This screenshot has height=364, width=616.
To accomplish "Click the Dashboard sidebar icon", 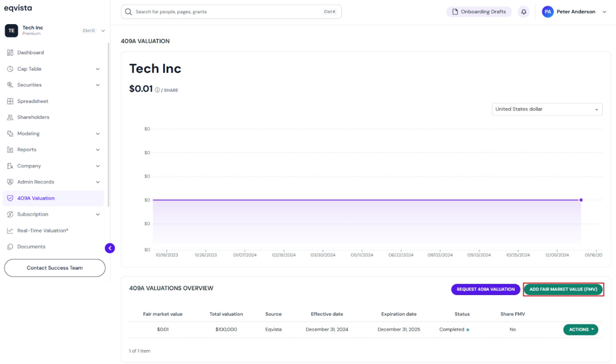I will (x=10, y=52).
